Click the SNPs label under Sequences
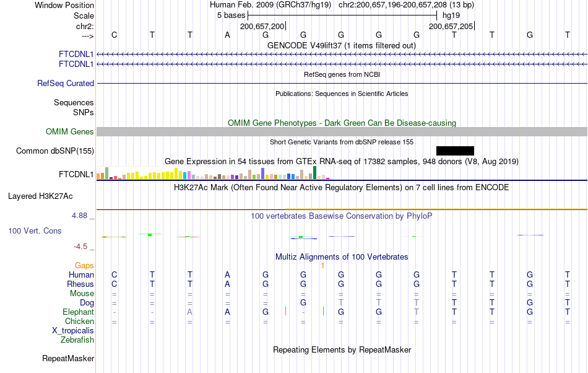The height and width of the screenshot is (373, 588). click(x=84, y=112)
